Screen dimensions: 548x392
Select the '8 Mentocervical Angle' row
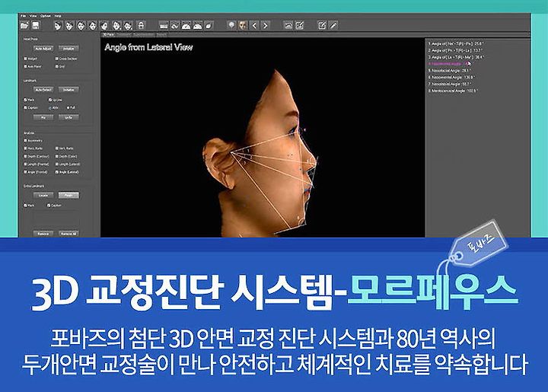(x=453, y=91)
